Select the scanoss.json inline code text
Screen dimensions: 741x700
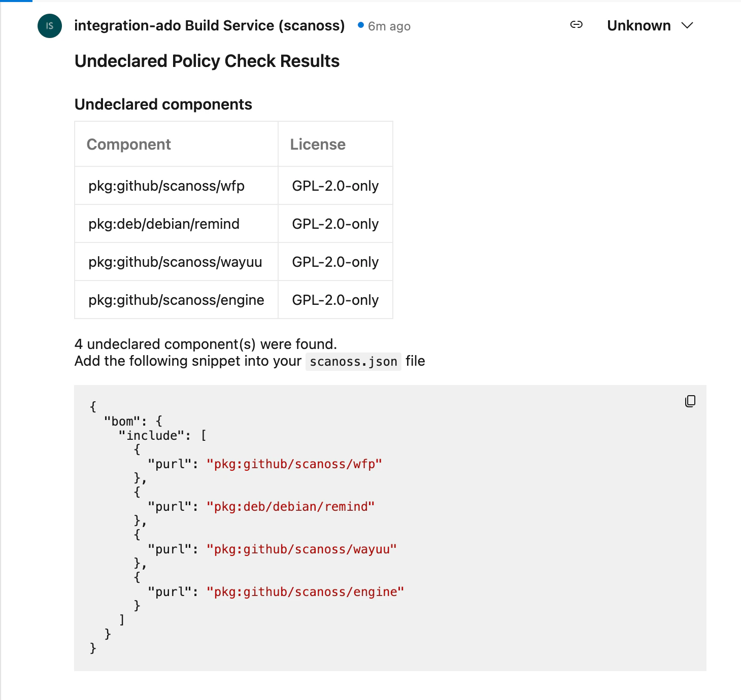[x=353, y=361]
